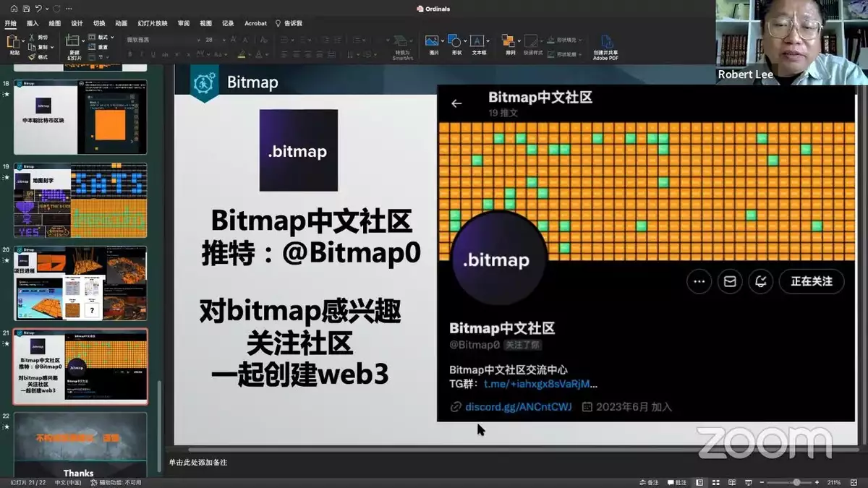Select the slide 18 thumbnail
868x488 pixels.
[x=80, y=117]
